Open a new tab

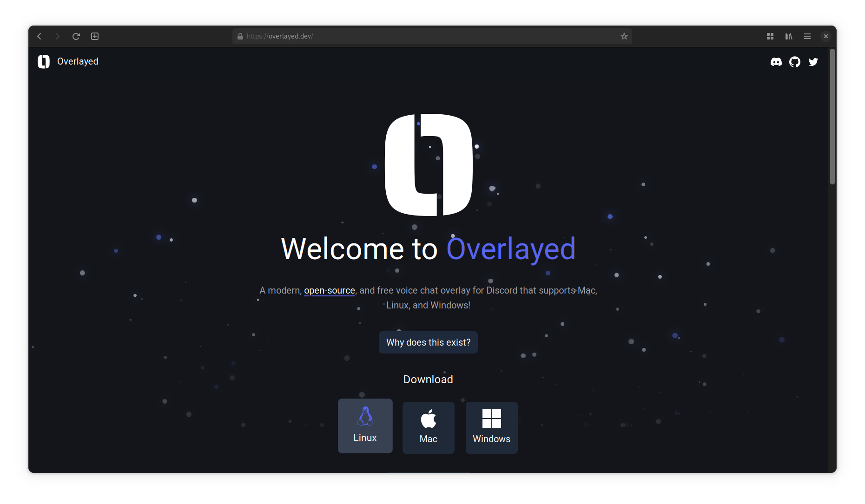95,36
